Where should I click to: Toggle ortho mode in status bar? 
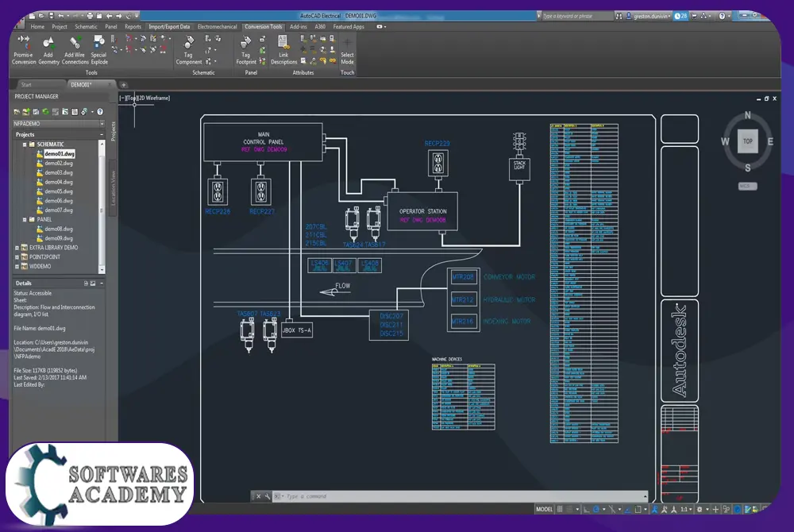[587, 509]
